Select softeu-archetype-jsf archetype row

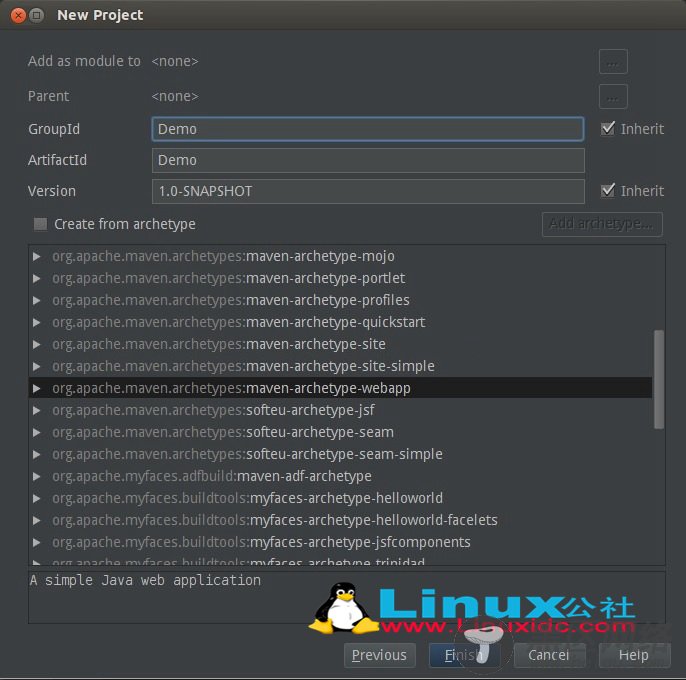coord(341,410)
